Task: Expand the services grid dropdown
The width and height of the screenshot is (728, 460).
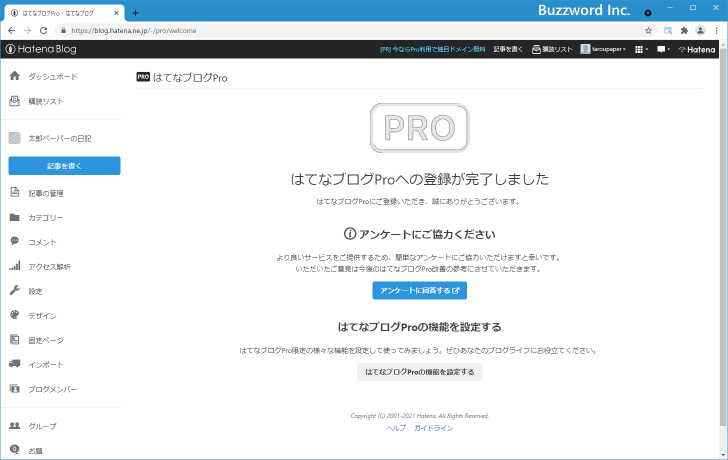Action: click(x=641, y=49)
